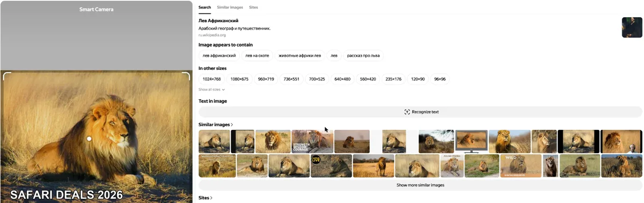Grab the top-left crop corner handle
The width and height of the screenshot is (644, 203).
(6, 76)
